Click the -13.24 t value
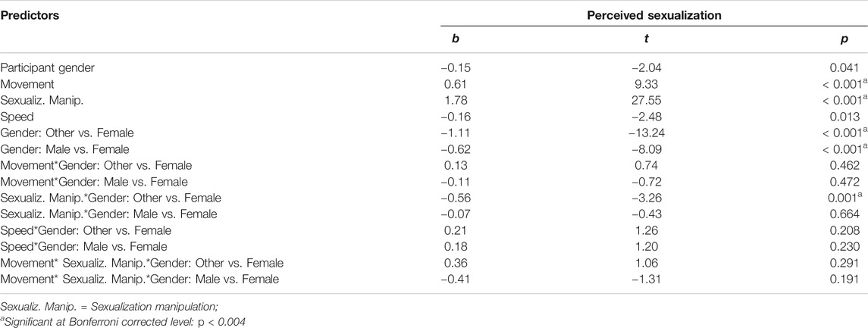This screenshot has height=328, width=868. [x=655, y=133]
